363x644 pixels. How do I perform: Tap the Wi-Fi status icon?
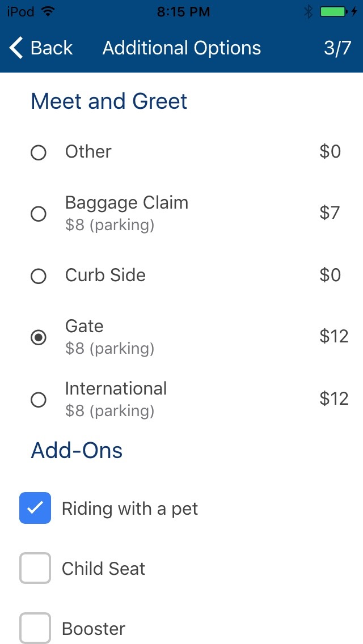48,11
